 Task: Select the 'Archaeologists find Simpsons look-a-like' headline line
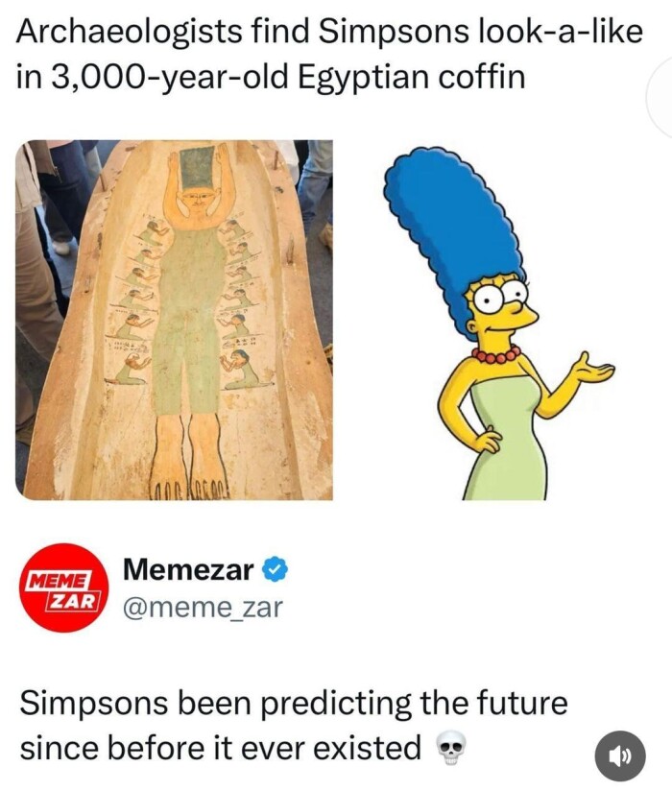[330, 32]
